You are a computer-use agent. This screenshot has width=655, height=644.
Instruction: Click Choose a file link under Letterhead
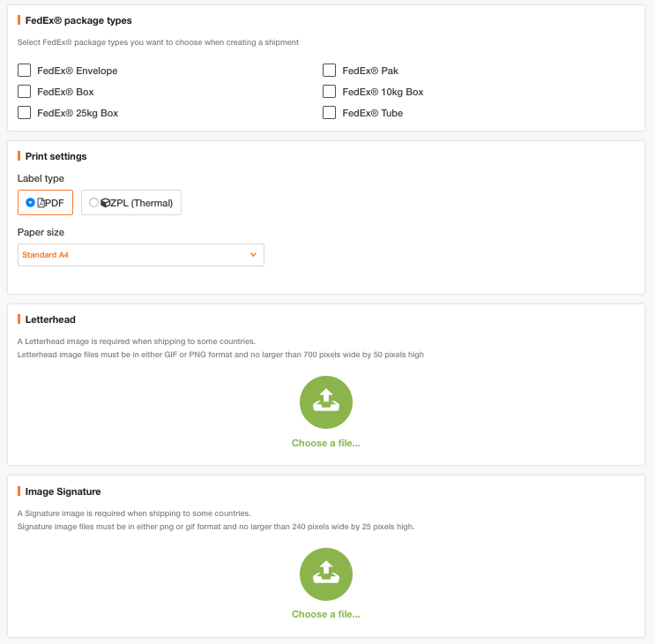326,443
